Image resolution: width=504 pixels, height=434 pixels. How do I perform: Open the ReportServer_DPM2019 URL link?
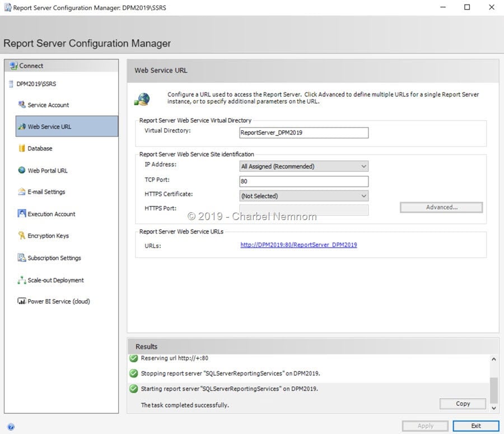coord(298,245)
